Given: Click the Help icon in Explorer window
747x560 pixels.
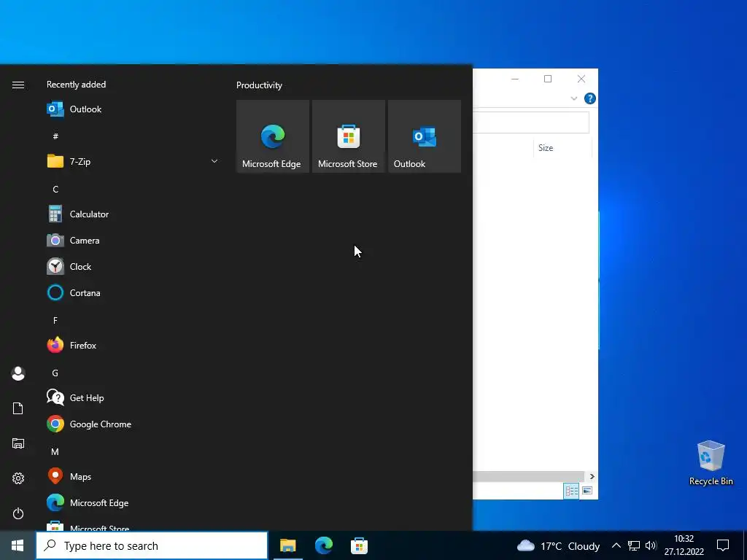Looking at the screenshot, I should (589, 98).
